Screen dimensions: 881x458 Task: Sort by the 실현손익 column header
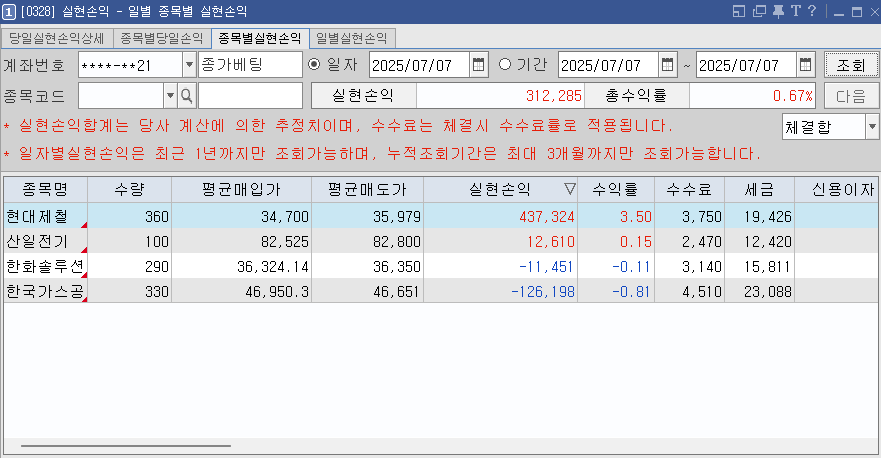[501, 189]
